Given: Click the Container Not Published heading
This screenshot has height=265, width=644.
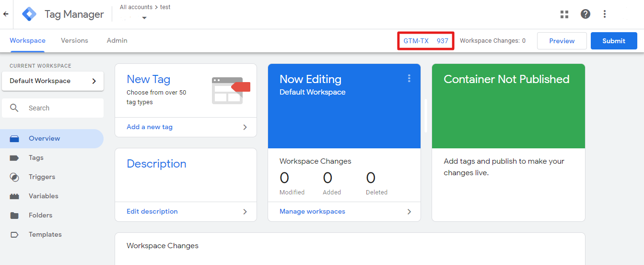Looking at the screenshot, I should [506, 79].
